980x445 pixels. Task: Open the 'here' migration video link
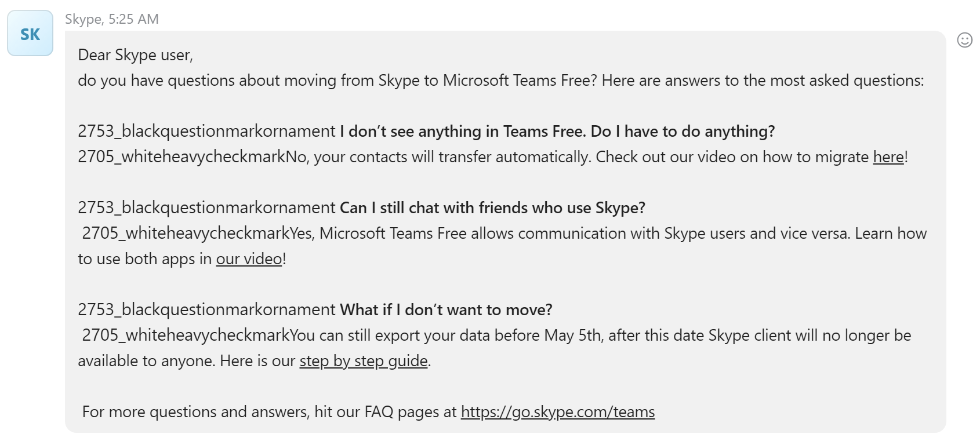pos(888,157)
